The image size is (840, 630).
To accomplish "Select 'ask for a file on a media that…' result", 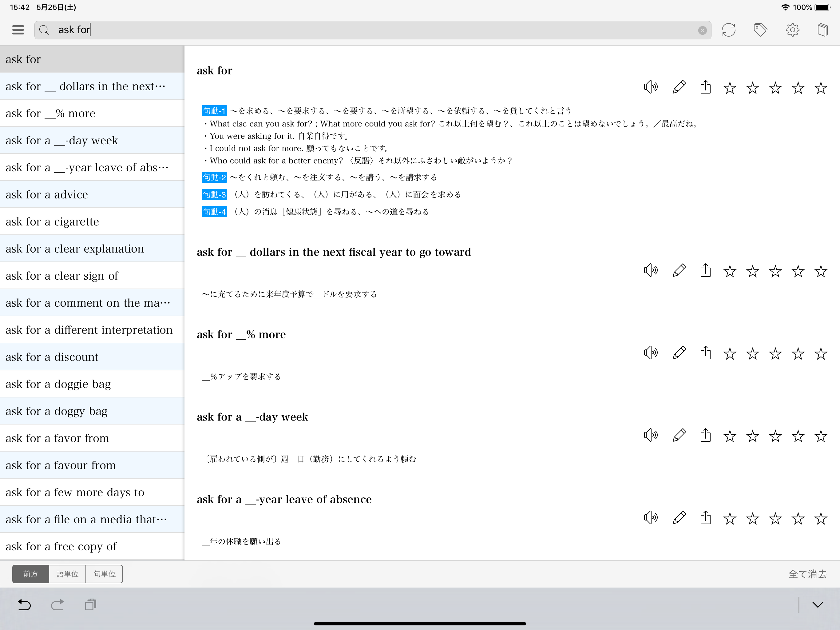I will point(92,519).
